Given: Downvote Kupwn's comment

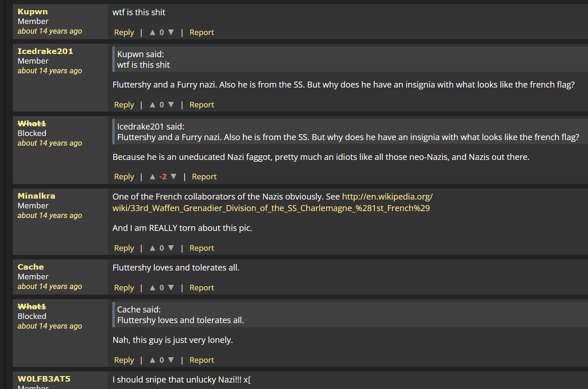Looking at the screenshot, I should pos(171,32).
